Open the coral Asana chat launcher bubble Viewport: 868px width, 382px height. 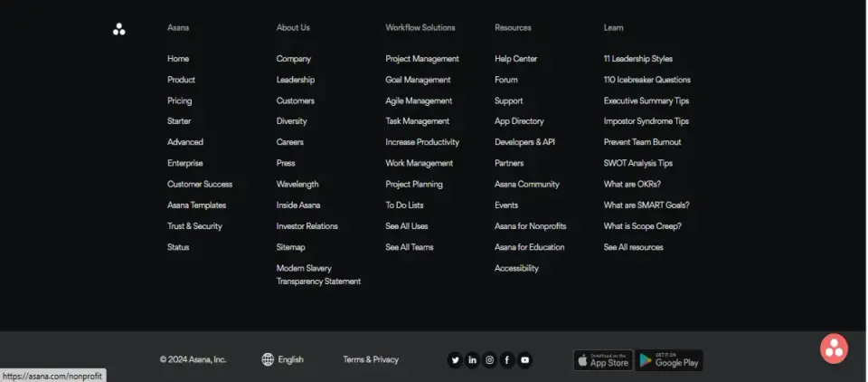pyautogui.click(x=834, y=349)
